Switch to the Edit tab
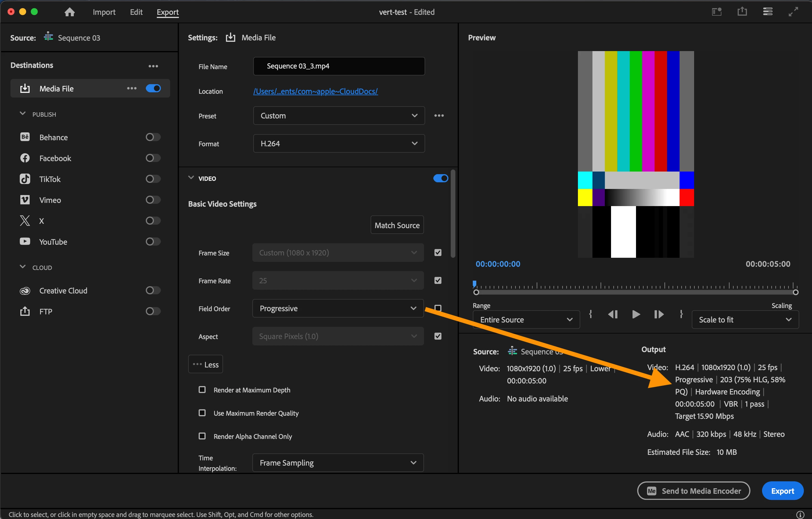Viewport: 812px width, 519px height. click(136, 12)
